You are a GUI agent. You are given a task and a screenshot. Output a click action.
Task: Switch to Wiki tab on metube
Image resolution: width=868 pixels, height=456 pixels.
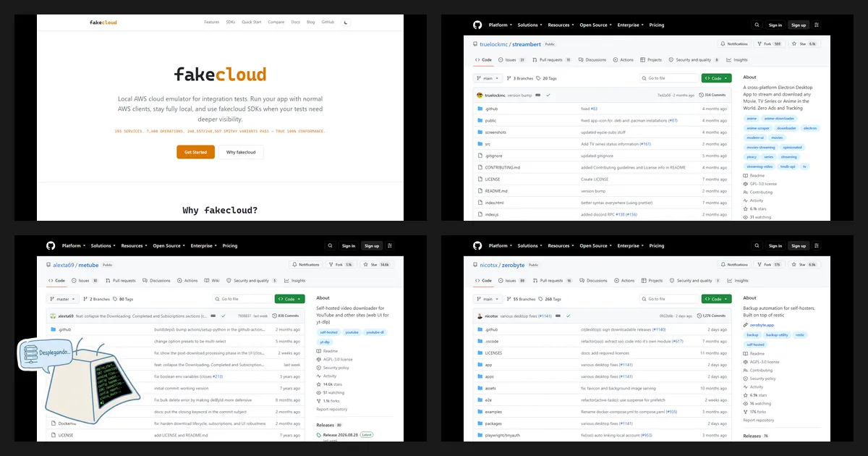coord(212,281)
